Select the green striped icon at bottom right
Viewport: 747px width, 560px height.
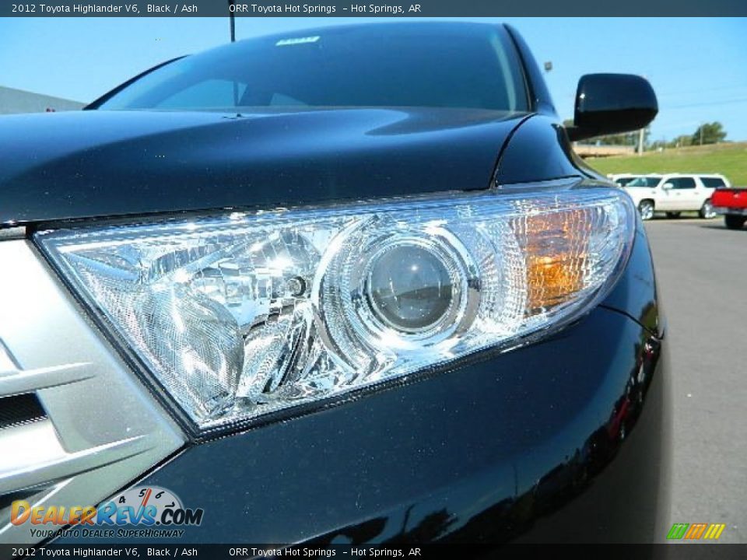(677, 531)
